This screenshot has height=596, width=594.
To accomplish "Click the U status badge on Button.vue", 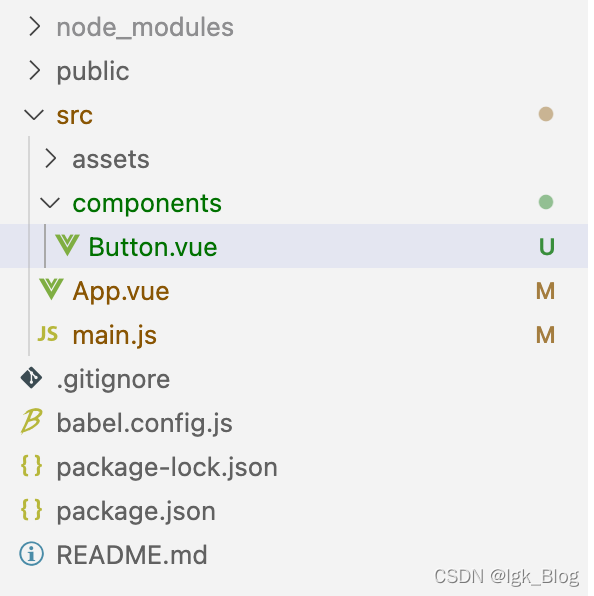I will click(x=547, y=247).
